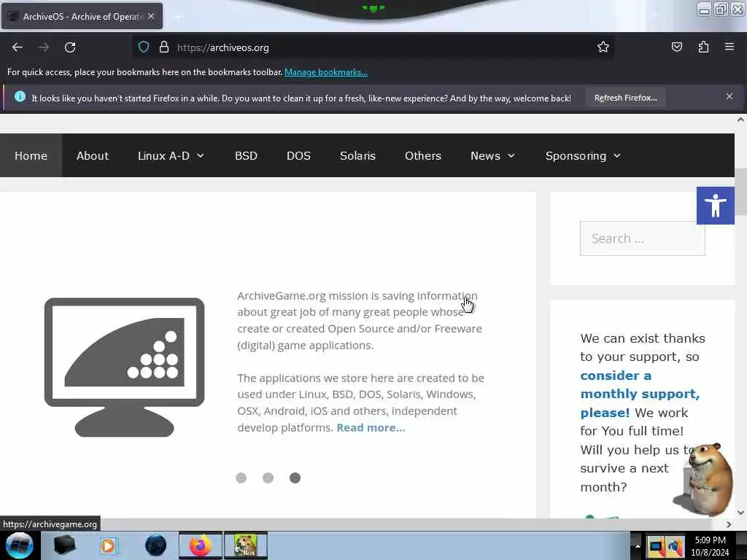747x560 pixels.
Task: Click the monitor logo slide image
Action: coord(124,367)
